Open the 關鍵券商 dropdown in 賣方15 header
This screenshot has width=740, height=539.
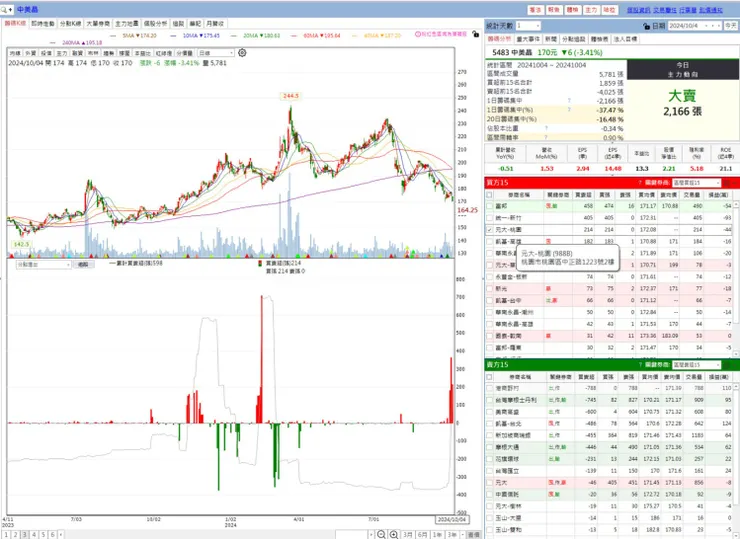click(697, 365)
